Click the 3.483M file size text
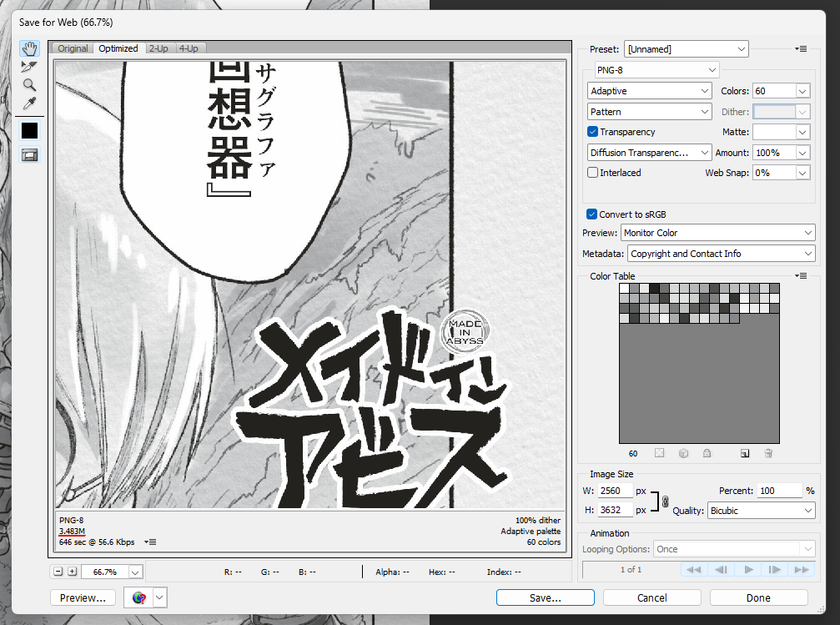Screen dimensions: 840x625 pos(72,532)
